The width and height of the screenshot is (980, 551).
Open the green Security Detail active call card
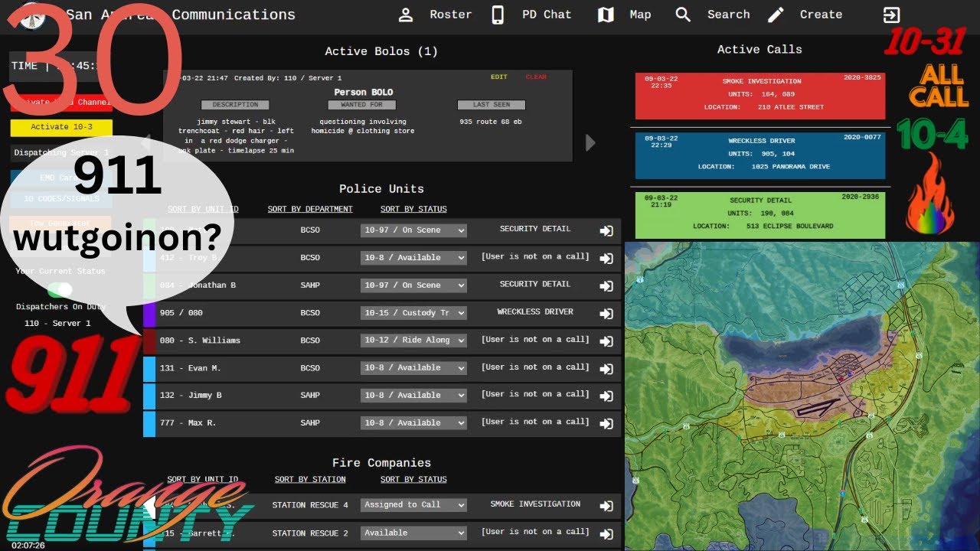(760, 215)
